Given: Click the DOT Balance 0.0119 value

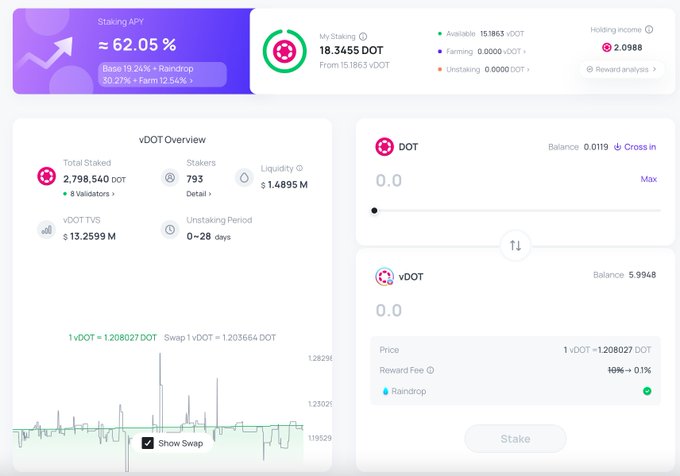Looking at the screenshot, I should (x=596, y=147).
